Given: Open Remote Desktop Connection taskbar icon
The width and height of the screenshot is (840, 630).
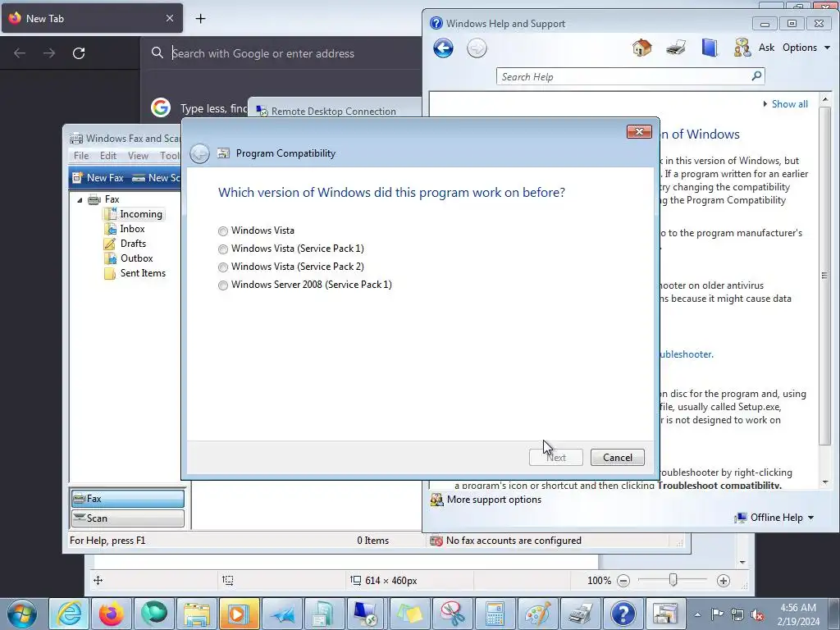Looking at the screenshot, I should point(367,614).
